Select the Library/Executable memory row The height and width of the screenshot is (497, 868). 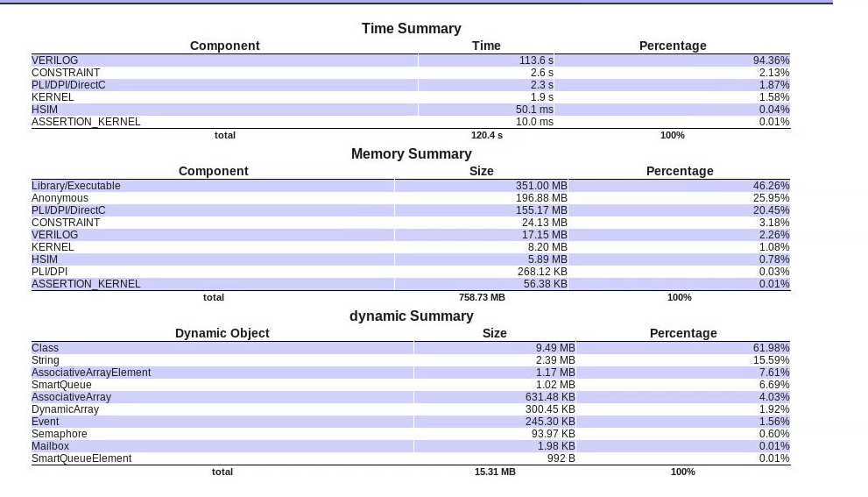[x=411, y=186]
